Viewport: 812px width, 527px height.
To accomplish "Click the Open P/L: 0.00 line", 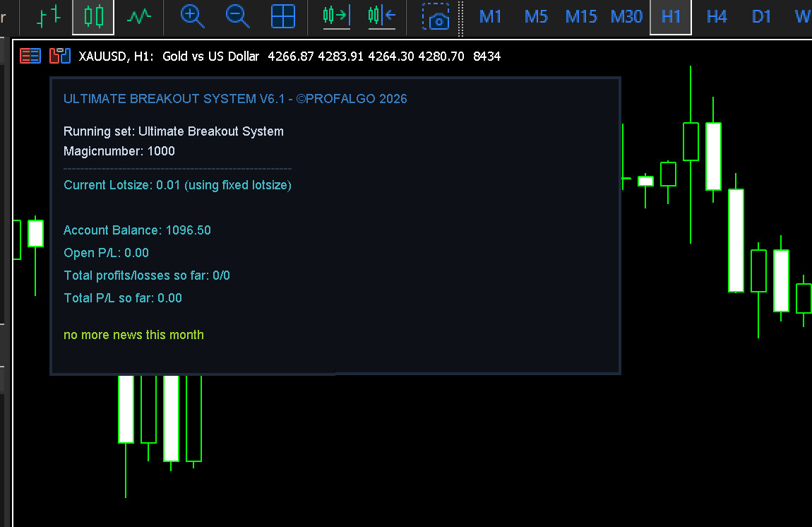I will (x=106, y=253).
